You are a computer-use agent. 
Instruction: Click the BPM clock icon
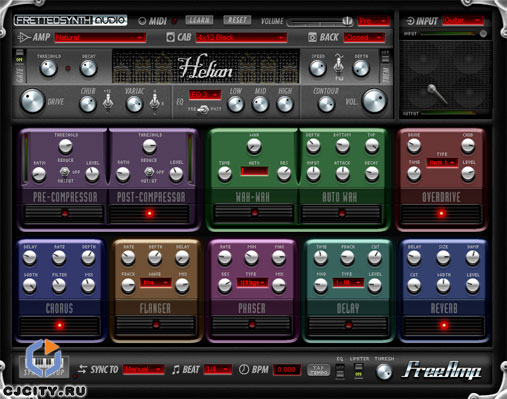[x=244, y=369]
